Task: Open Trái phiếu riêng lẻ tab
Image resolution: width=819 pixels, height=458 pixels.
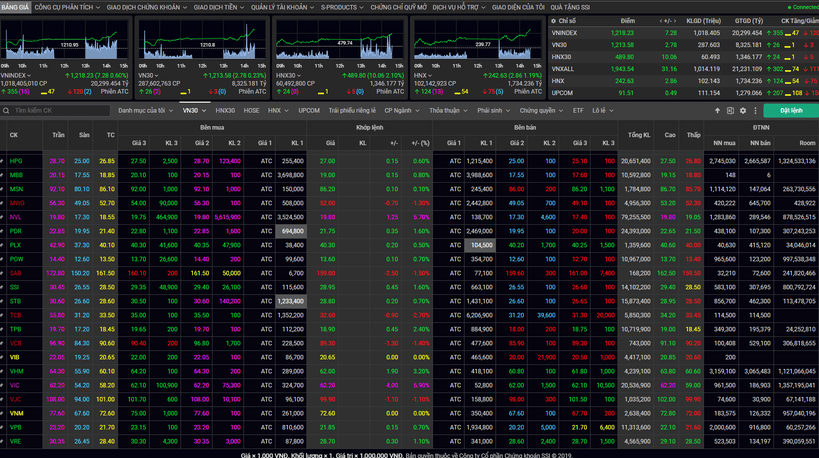Action: coord(352,111)
